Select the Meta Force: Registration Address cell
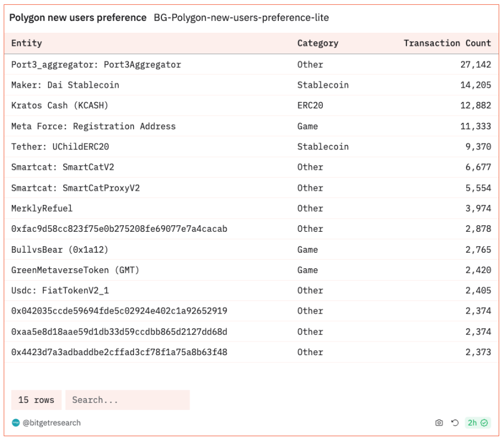The width and height of the screenshot is (504, 441). (x=94, y=126)
